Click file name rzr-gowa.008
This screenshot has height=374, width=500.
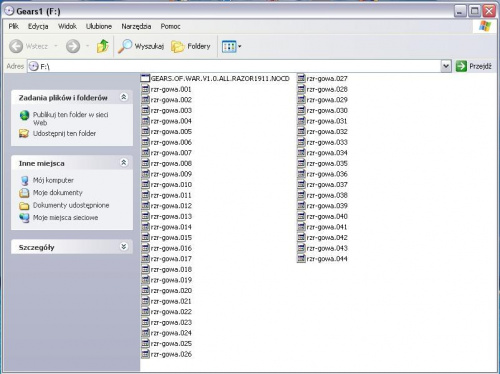[x=171, y=164]
